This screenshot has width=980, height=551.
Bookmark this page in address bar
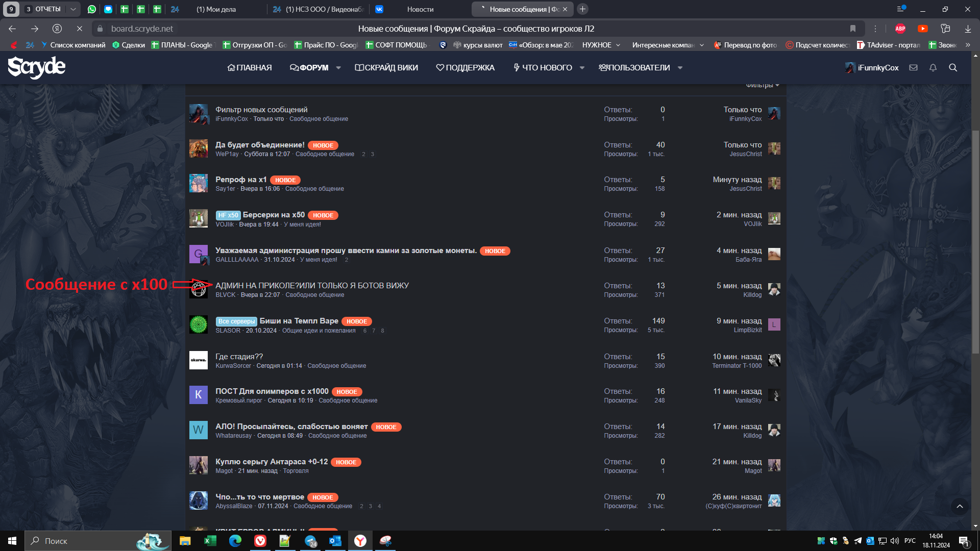pos(853,29)
